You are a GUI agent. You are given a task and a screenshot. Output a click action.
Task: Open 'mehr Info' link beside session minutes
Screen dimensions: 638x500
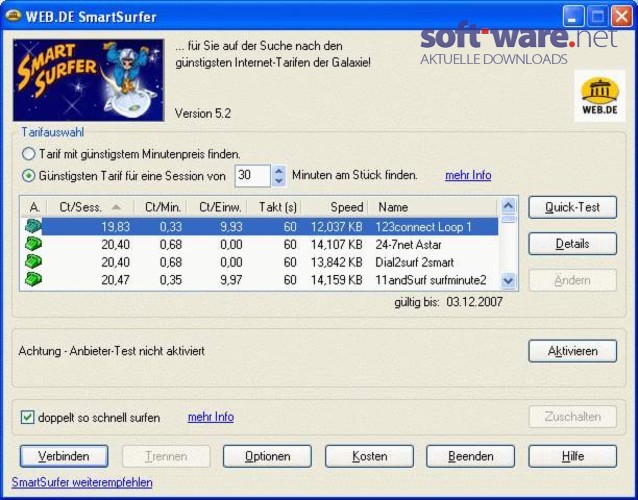(x=468, y=175)
